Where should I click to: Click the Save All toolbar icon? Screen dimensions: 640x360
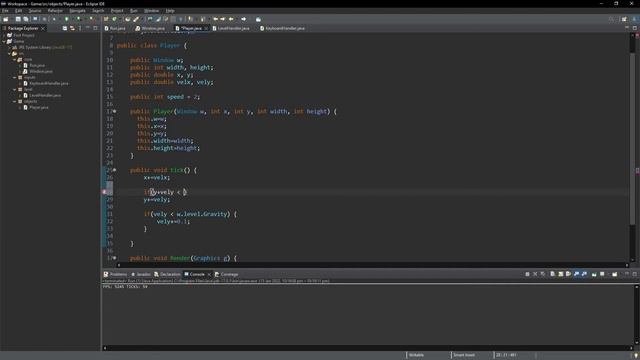tap(26, 19)
